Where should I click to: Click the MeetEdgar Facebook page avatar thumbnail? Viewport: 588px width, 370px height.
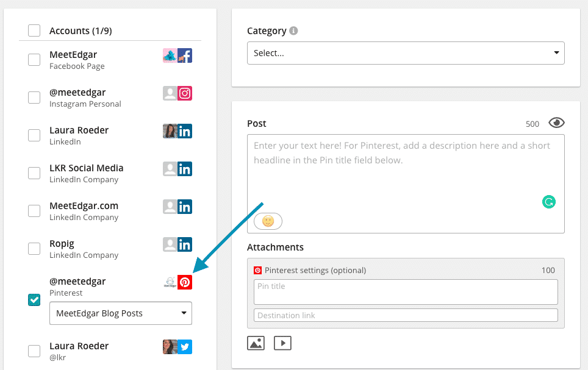point(170,55)
